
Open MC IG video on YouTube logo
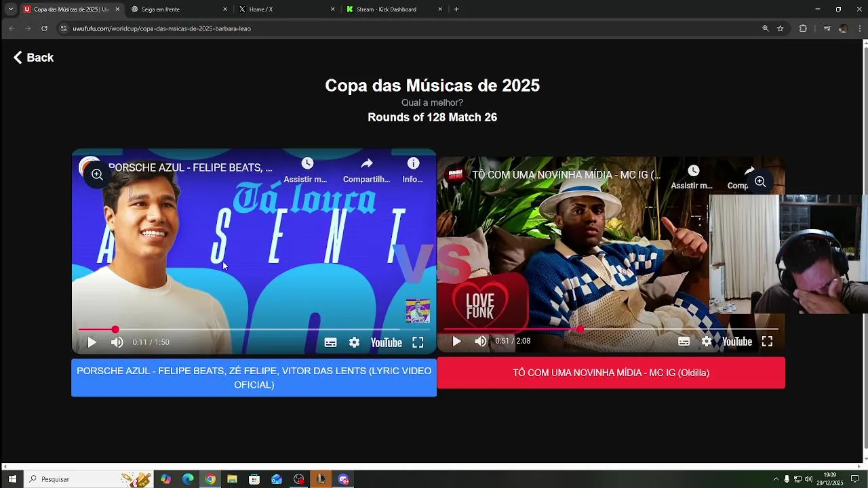click(736, 341)
